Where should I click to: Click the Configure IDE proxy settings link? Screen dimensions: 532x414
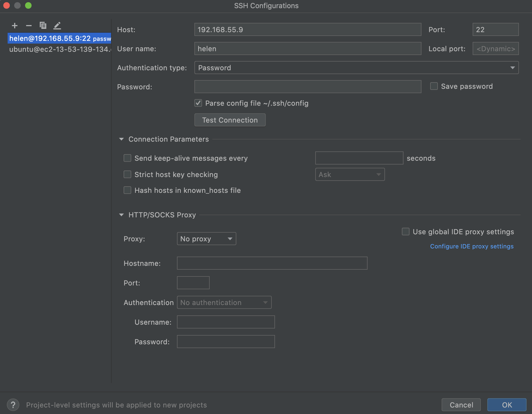click(472, 246)
